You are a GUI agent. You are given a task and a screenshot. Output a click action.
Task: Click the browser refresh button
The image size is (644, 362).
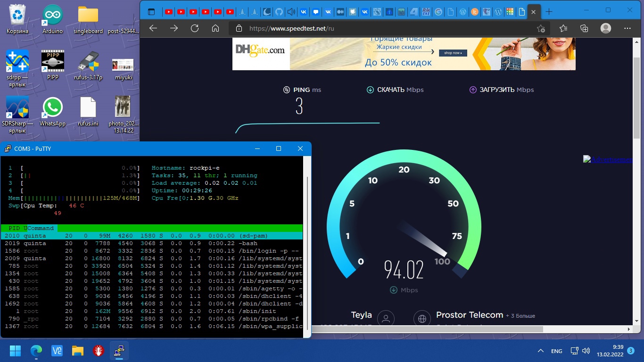195,28
